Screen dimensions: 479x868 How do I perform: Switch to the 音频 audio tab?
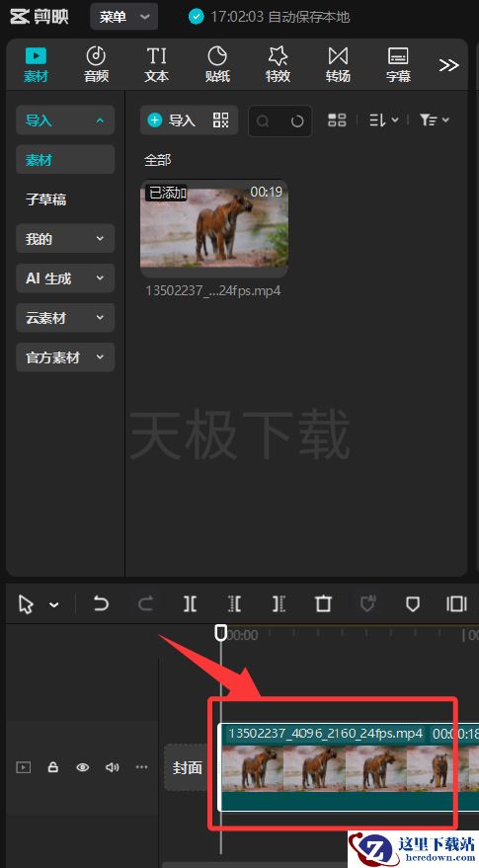[96, 64]
